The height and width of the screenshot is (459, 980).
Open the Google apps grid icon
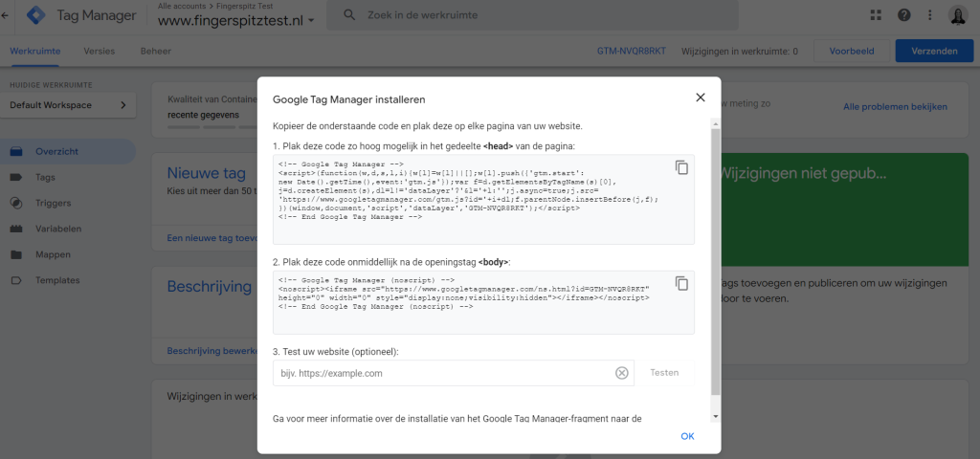pyautogui.click(x=875, y=15)
